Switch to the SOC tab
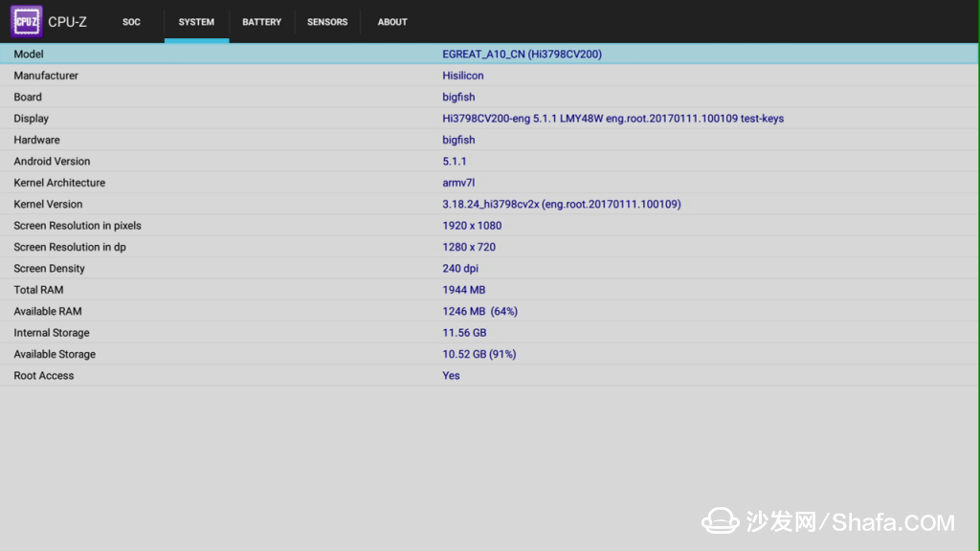 [131, 22]
